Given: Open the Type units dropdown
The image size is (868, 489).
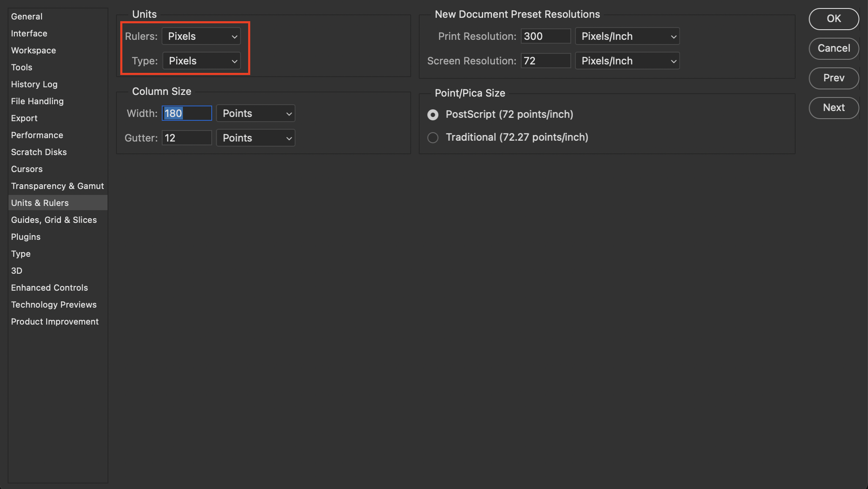Looking at the screenshot, I should [202, 61].
